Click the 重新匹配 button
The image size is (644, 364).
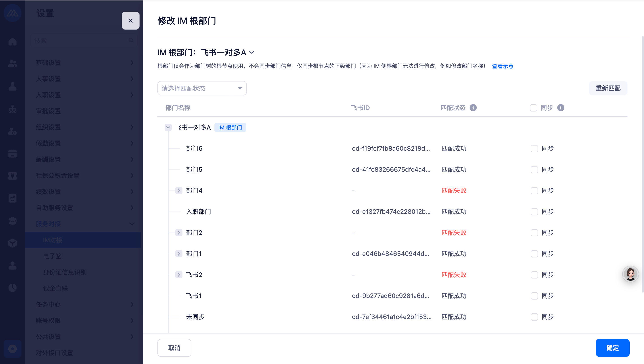pos(608,88)
